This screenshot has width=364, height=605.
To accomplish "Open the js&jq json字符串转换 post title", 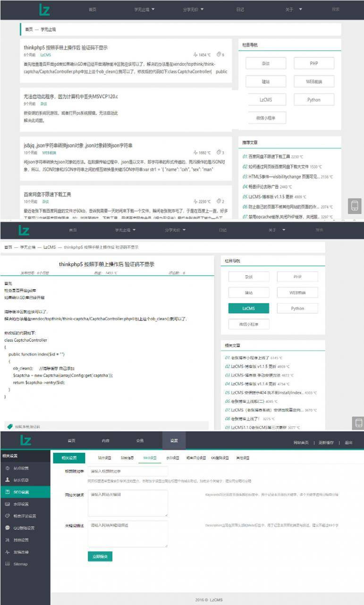I will click(78, 145).
